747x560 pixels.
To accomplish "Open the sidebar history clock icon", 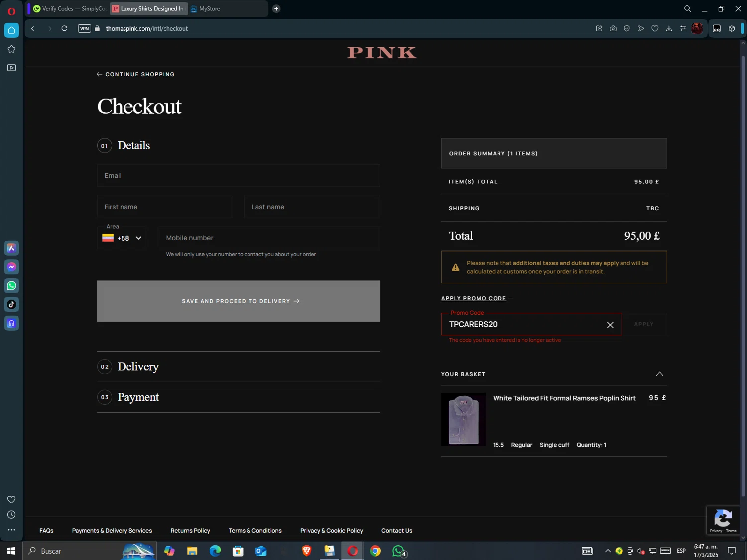I will 11,515.
